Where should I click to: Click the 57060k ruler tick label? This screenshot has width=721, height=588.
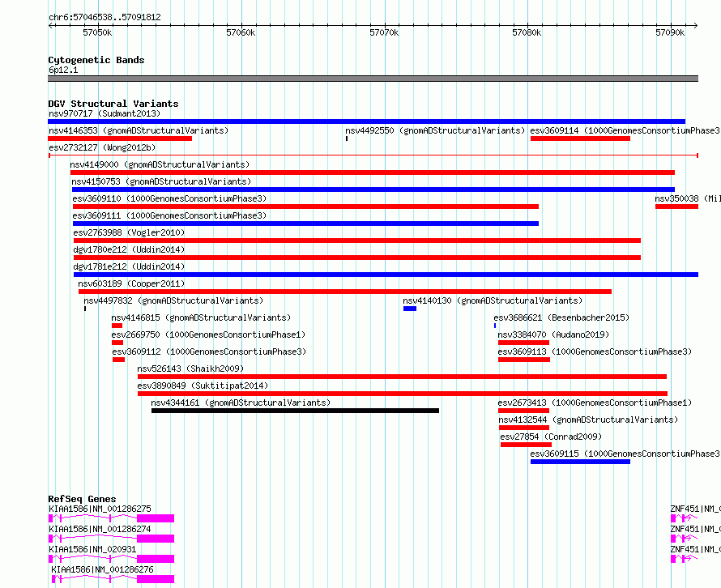tap(241, 32)
